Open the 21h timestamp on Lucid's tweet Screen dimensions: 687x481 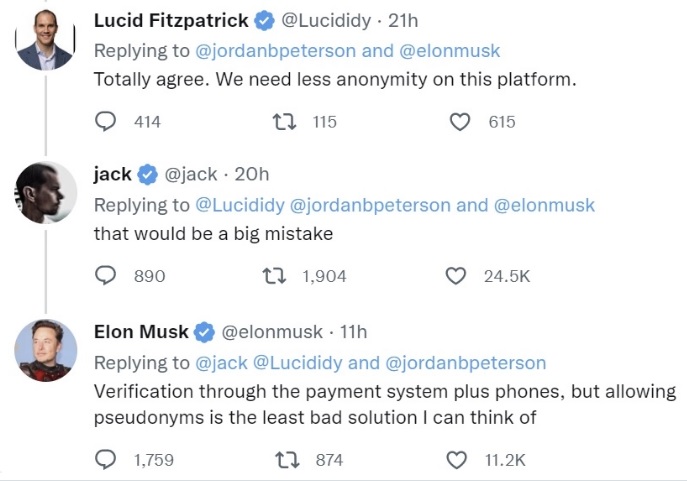coord(403,21)
